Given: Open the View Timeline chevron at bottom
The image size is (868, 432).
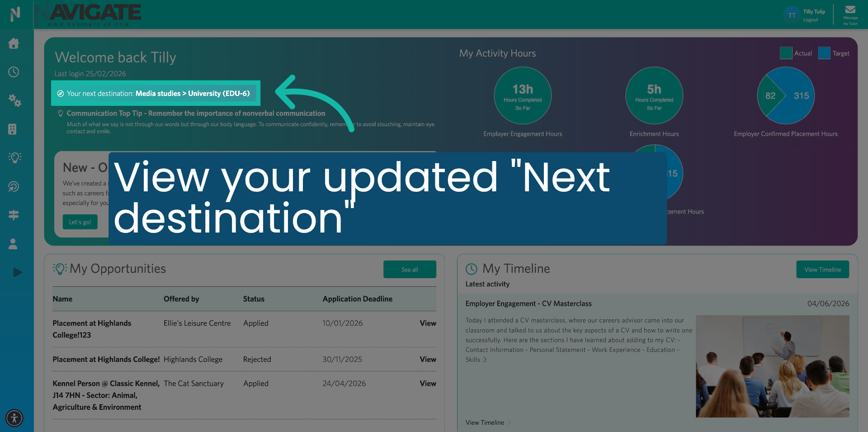Looking at the screenshot, I should (488, 423).
